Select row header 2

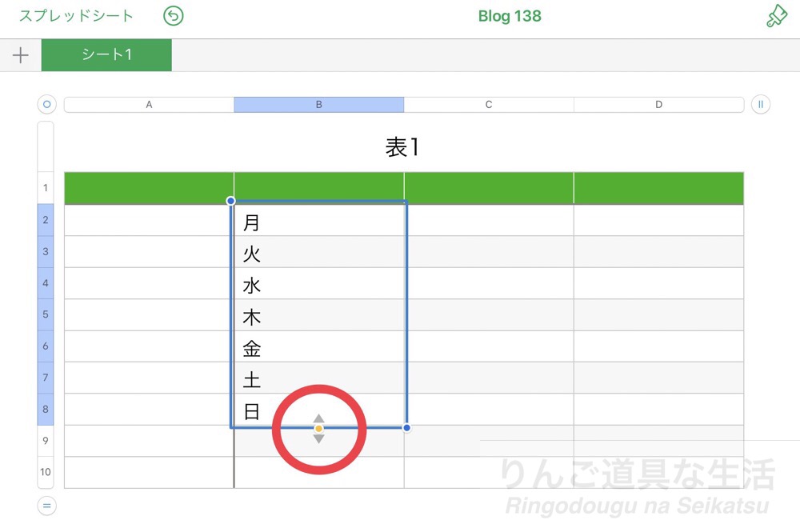(45, 220)
